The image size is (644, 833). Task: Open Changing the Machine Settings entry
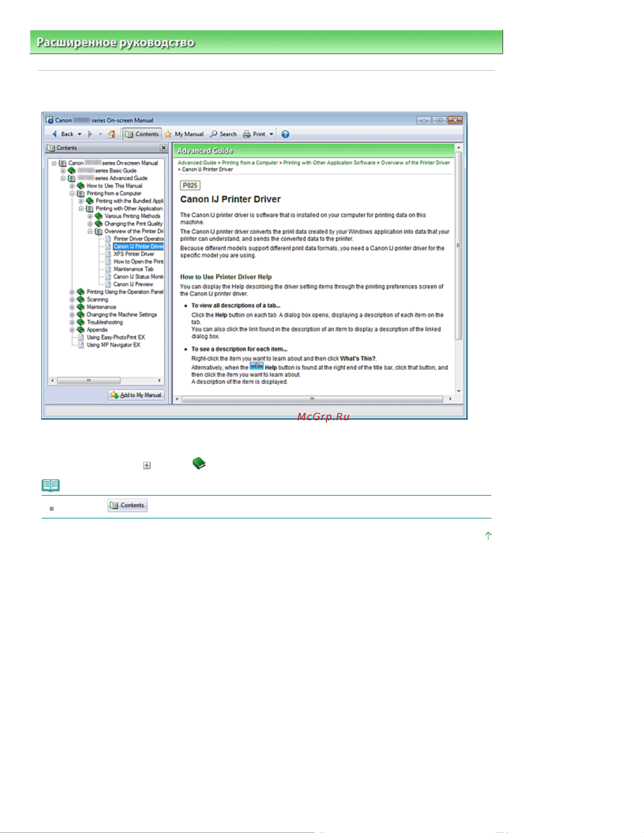point(122,315)
